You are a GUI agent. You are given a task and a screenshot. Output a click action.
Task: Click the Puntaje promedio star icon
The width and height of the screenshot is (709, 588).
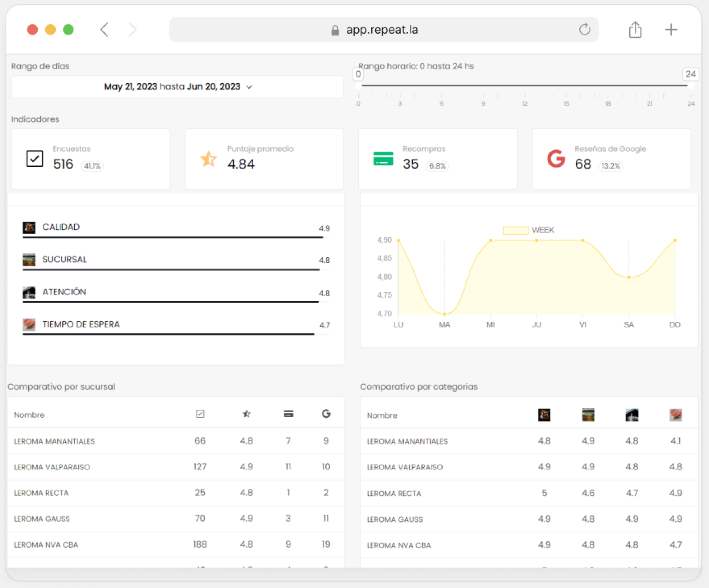point(208,159)
